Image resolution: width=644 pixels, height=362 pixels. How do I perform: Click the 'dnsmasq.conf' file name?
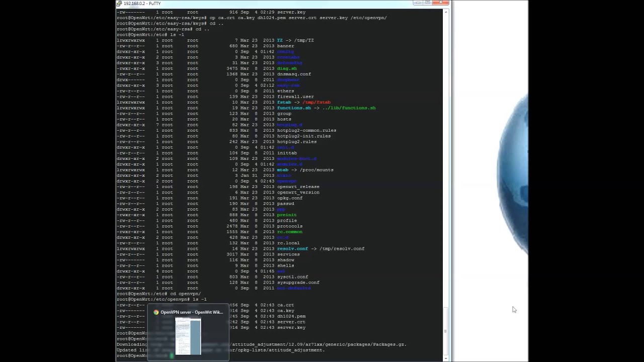[x=294, y=74]
